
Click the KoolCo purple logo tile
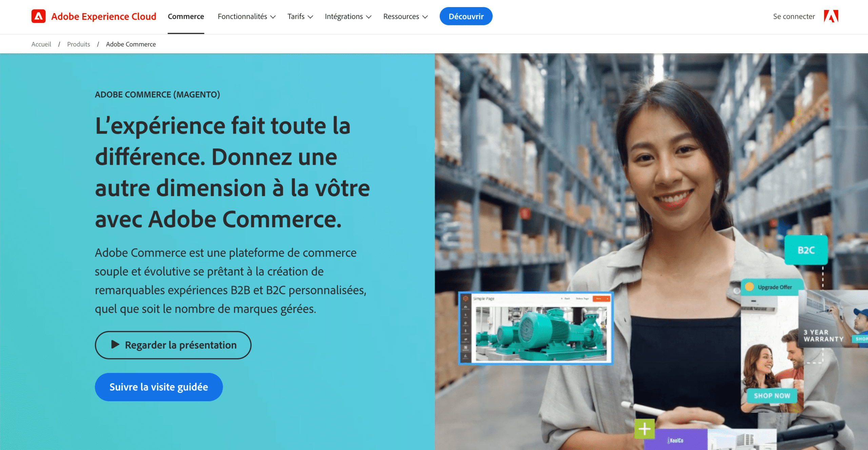point(675,440)
